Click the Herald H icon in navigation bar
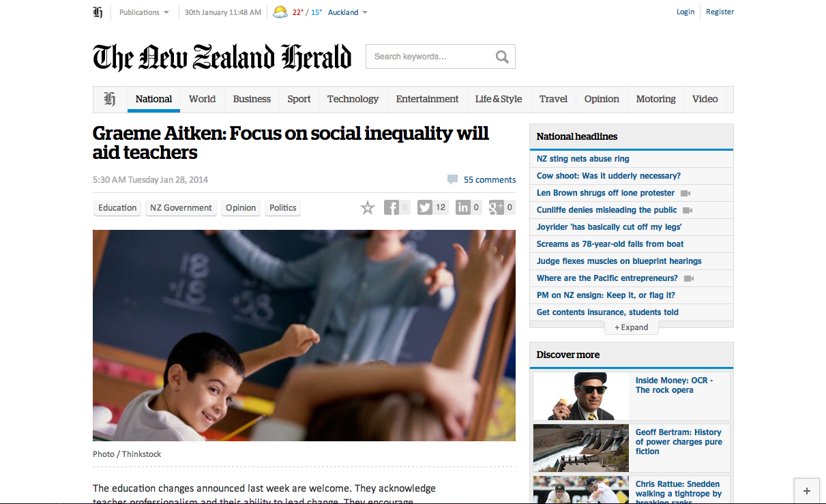Viewport: 826px width, 504px height. (110, 99)
